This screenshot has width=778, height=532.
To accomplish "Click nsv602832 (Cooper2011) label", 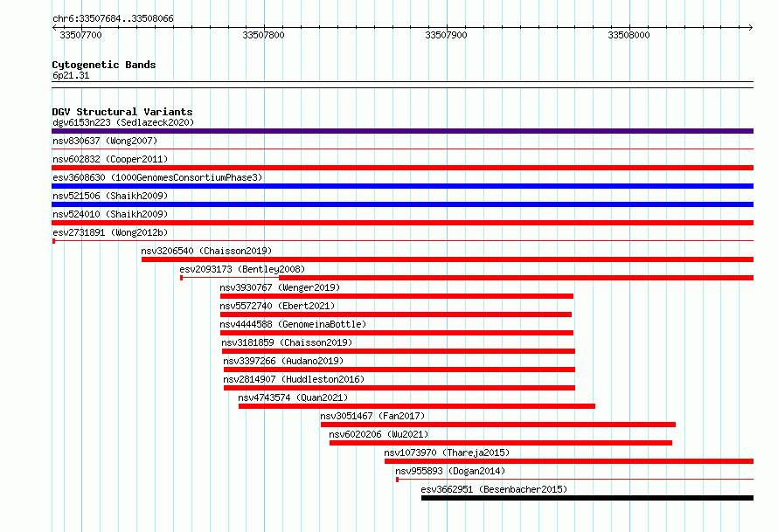I will point(110,159).
